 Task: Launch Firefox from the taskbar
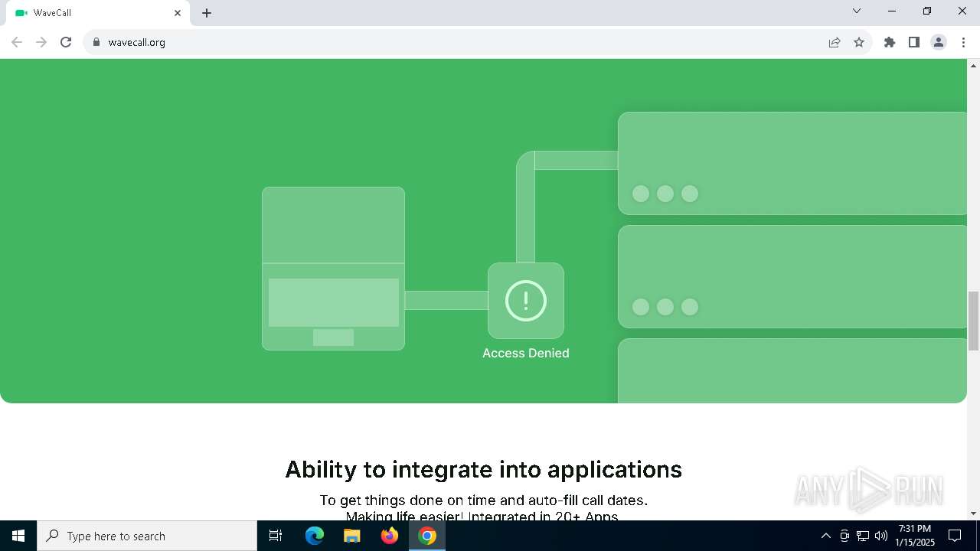point(390,536)
